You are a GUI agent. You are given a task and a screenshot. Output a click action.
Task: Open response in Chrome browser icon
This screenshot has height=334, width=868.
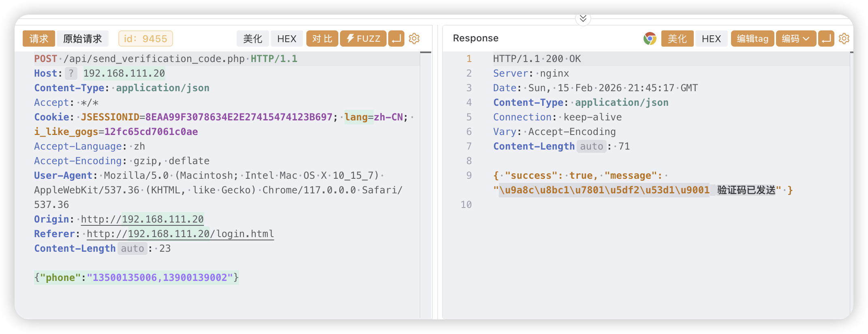[x=650, y=39]
